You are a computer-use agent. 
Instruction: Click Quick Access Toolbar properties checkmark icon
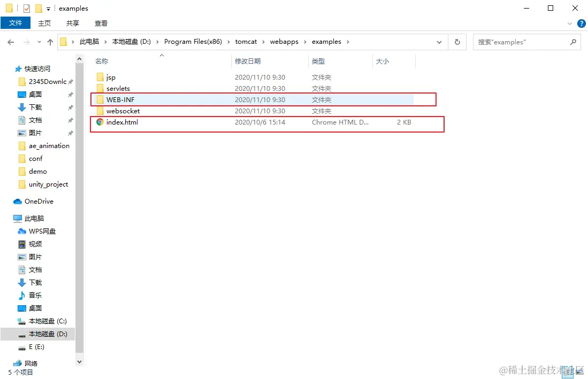coord(27,8)
